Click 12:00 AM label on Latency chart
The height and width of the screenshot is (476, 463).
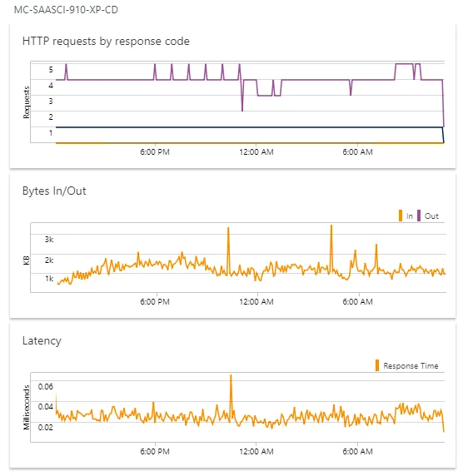256,451
